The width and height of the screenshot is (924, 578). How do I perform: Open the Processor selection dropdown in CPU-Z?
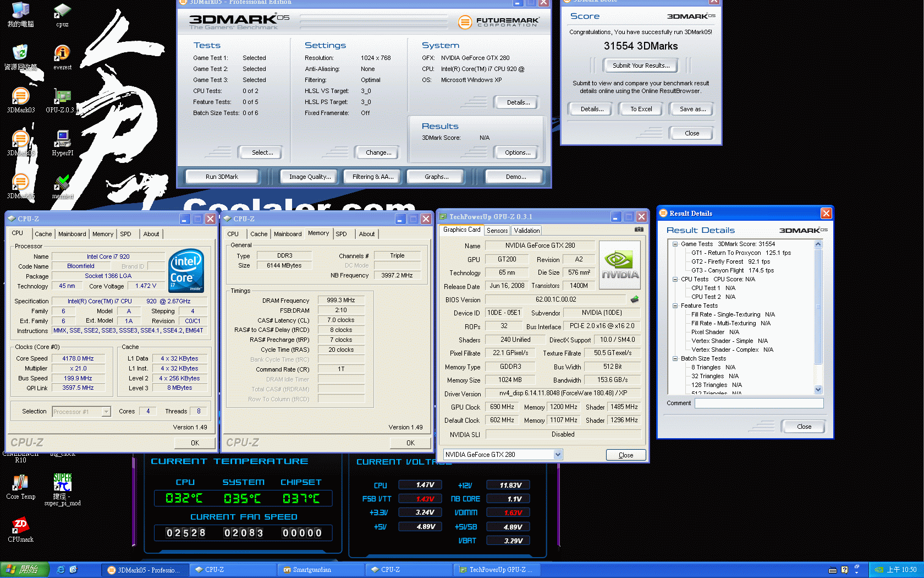coord(106,412)
